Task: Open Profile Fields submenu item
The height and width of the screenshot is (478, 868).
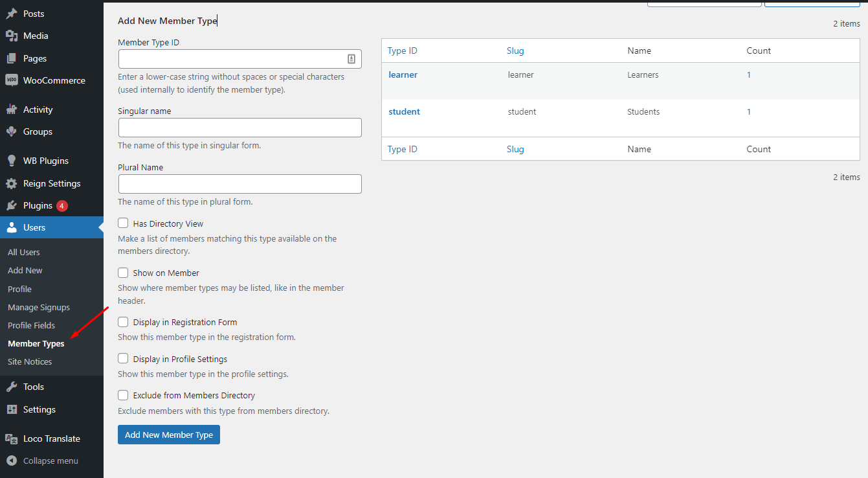Action: [x=31, y=325]
